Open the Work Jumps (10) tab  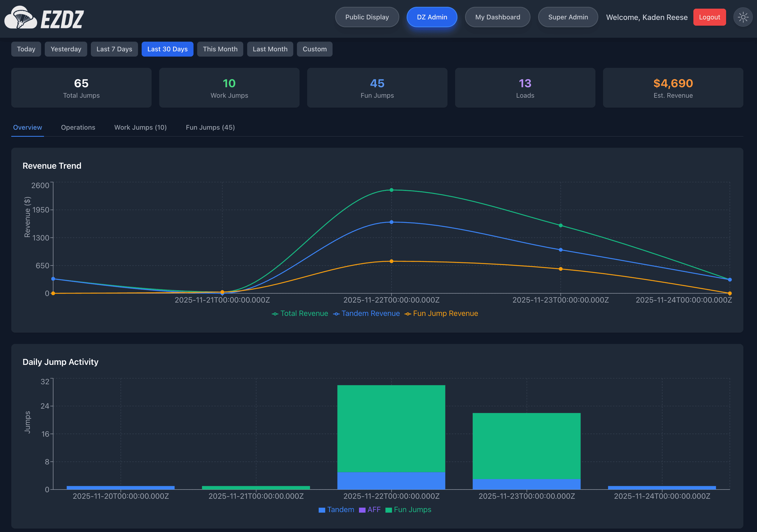coord(140,127)
